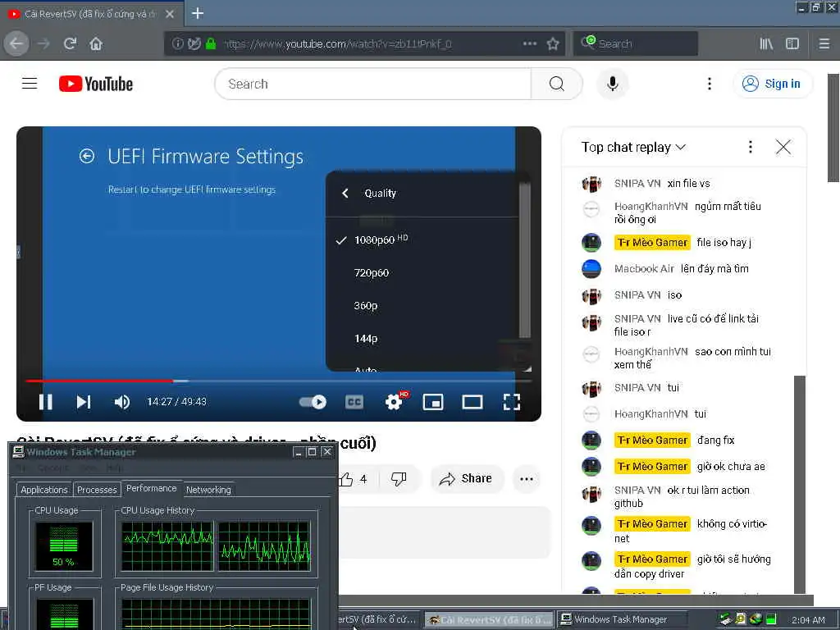Click Quality menu scrollbar
This screenshot has width=840, height=630.
pyautogui.click(x=524, y=260)
